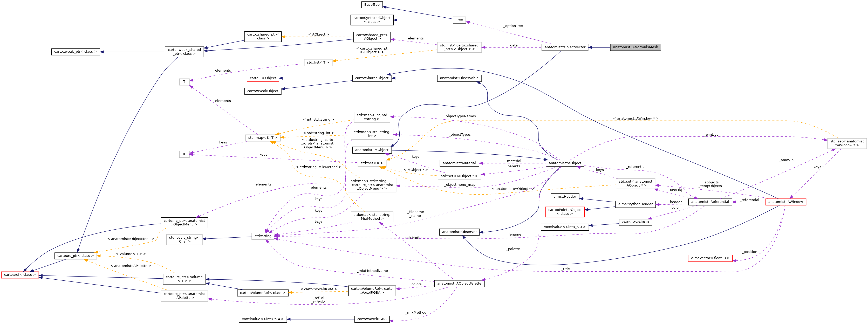Click std::map< int, std::string > node
This screenshot has width=868, height=324.
[372, 117]
